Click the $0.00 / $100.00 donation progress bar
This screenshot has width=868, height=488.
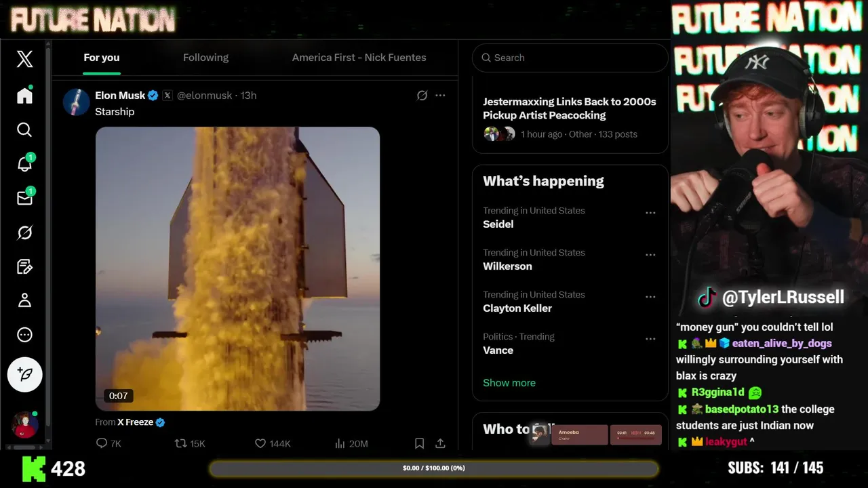tap(434, 468)
